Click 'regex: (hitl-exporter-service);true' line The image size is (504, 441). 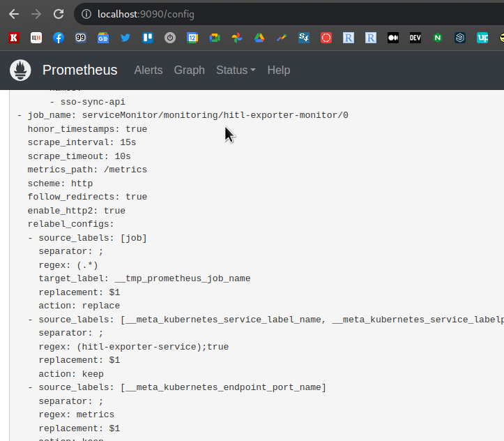tap(133, 347)
